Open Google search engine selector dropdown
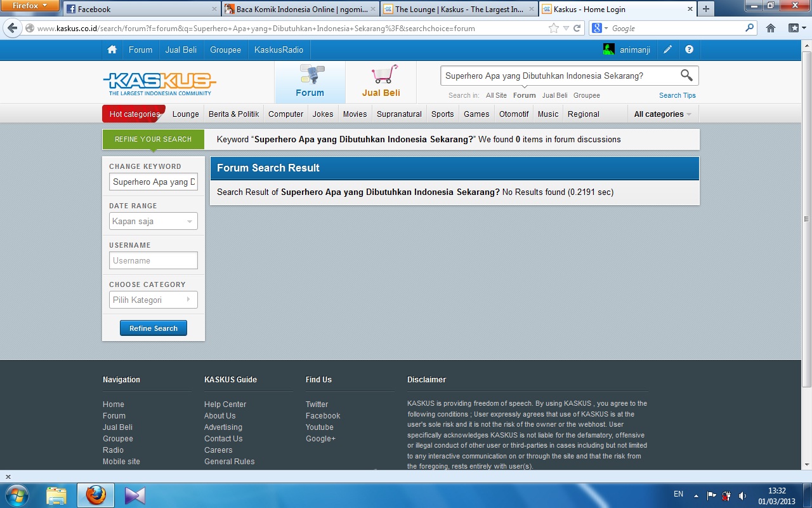 click(x=599, y=28)
